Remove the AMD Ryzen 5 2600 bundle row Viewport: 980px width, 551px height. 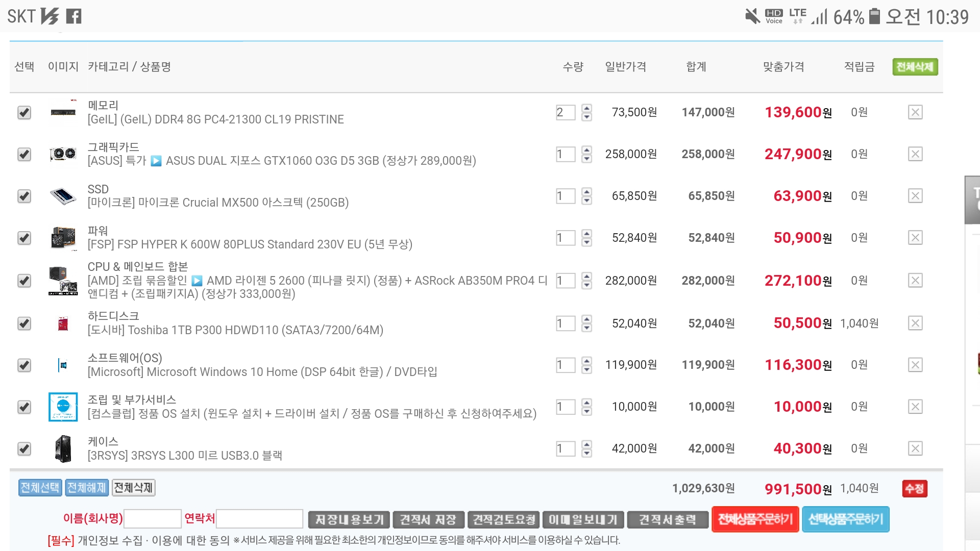click(915, 281)
